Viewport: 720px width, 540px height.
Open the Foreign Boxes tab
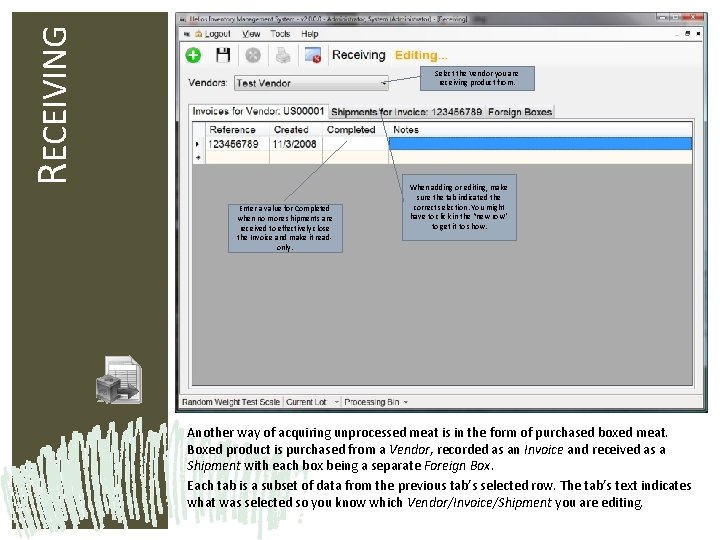click(x=520, y=112)
